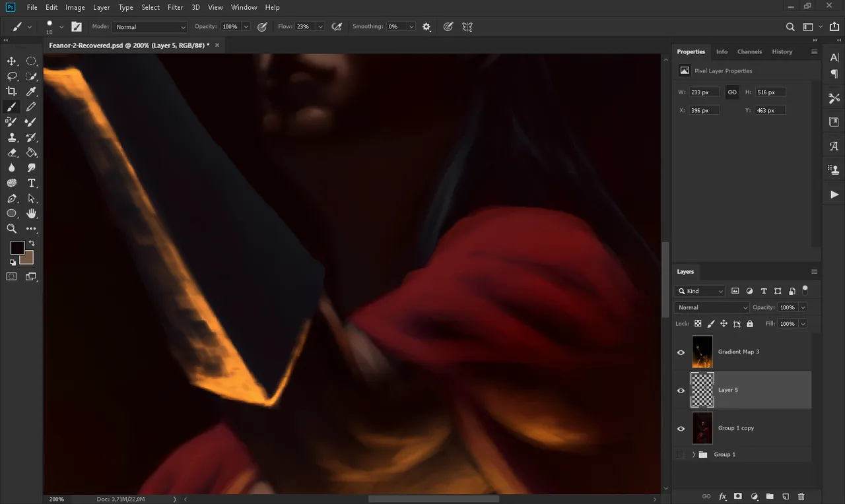Screen dimensions: 845x504
Task: Swap foreground and background colors
Action: click(31, 243)
